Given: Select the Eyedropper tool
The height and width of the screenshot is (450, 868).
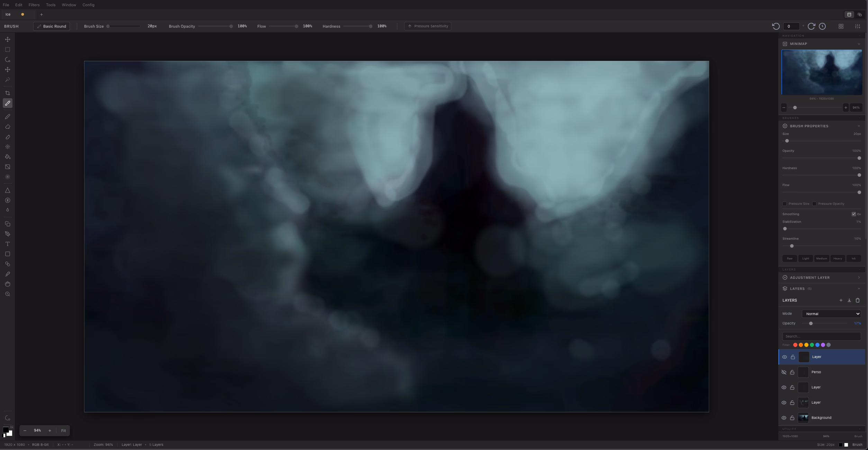Looking at the screenshot, I should pyautogui.click(x=8, y=274).
